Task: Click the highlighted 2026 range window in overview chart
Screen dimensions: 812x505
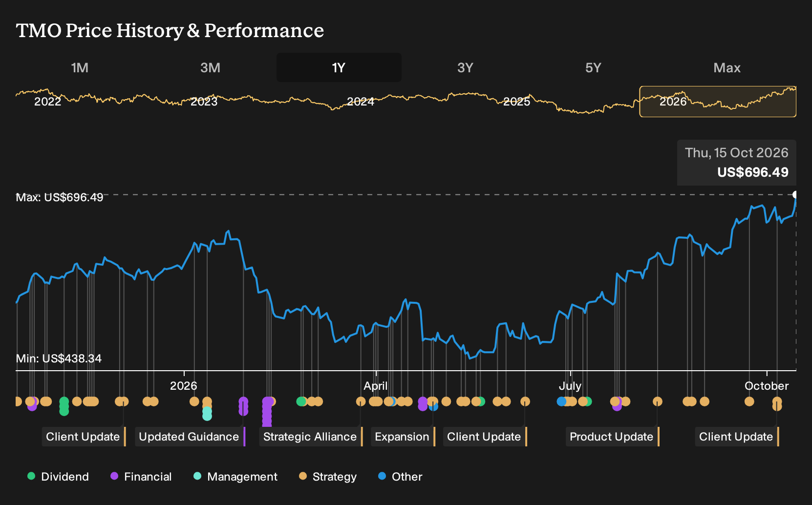Action: click(x=718, y=102)
